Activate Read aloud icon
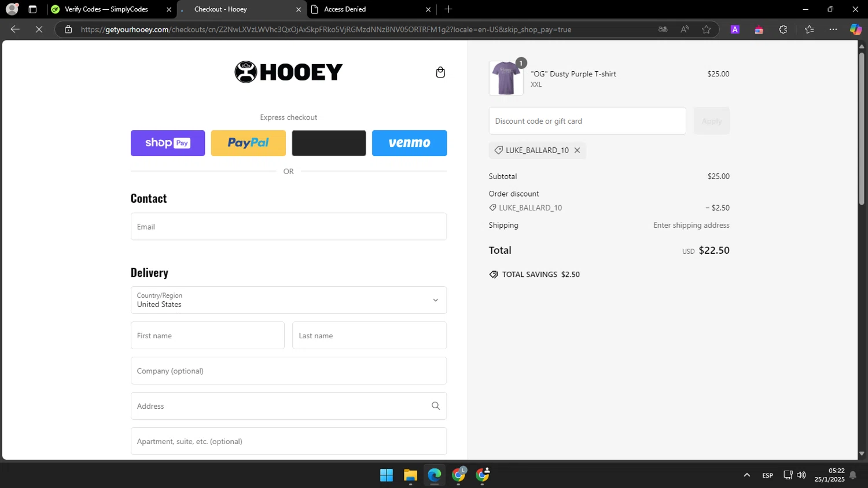The height and width of the screenshot is (488, 868). click(685, 29)
